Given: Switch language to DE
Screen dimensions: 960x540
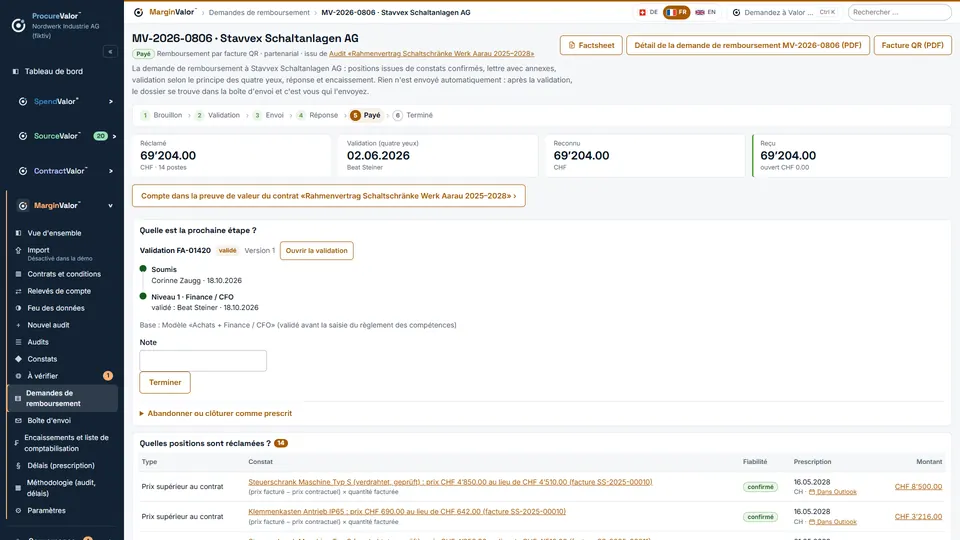Looking at the screenshot, I should coord(648,12).
